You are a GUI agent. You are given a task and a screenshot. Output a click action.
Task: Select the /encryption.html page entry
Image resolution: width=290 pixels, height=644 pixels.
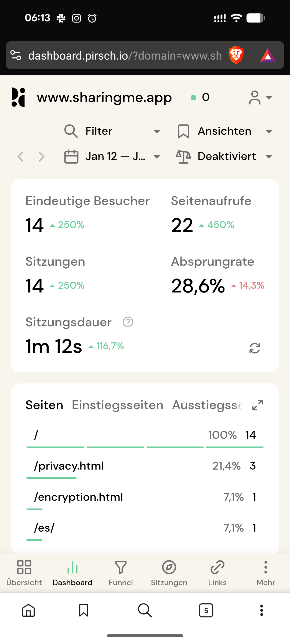click(x=78, y=497)
